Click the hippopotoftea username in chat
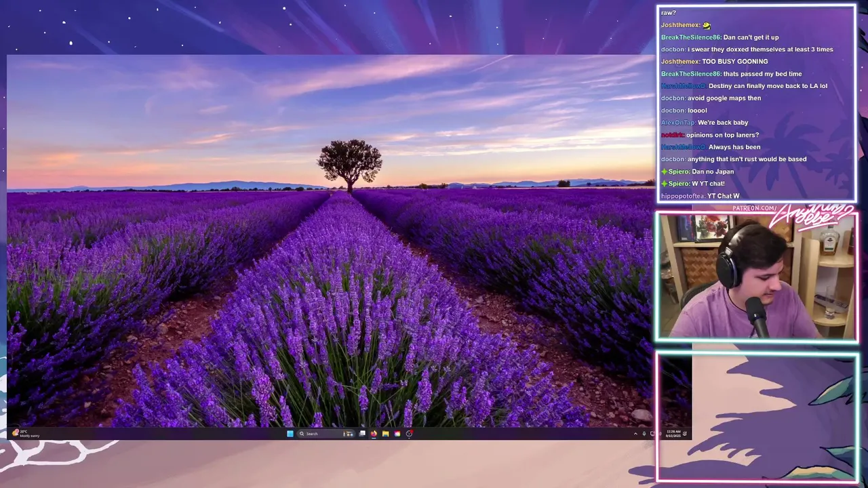 (x=683, y=196)
